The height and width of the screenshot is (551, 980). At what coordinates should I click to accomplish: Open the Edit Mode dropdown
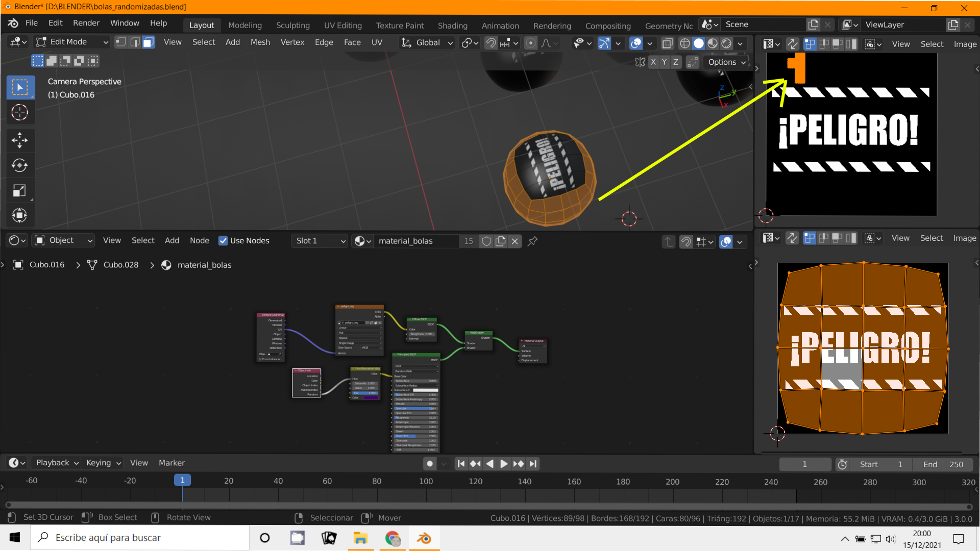[x=72, y=42]
